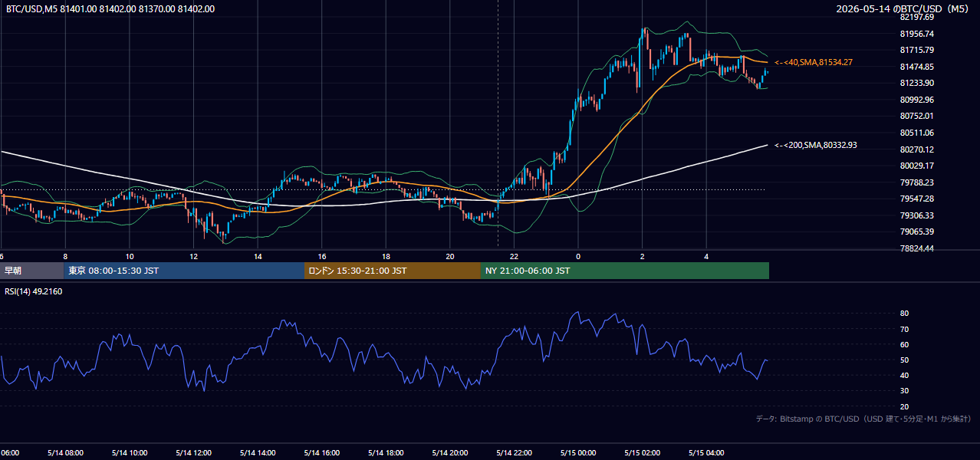Click the RSI axis level 60

[904, 344]
